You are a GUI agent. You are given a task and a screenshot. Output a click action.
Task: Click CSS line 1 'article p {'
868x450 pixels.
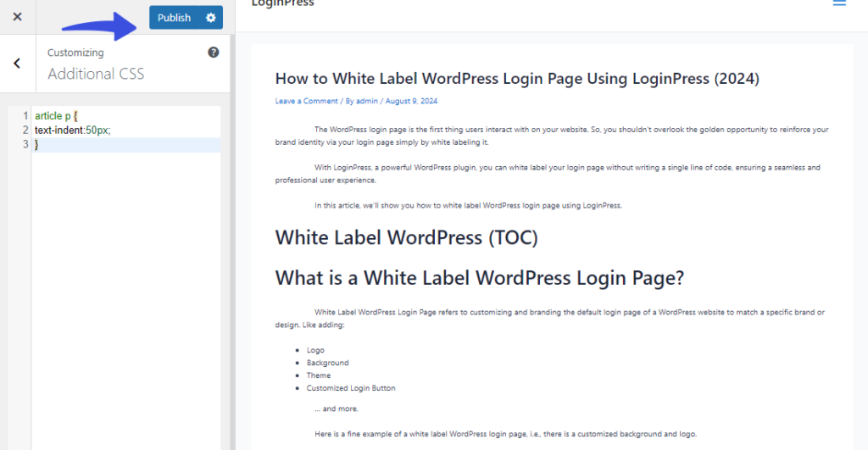point(56,116)
